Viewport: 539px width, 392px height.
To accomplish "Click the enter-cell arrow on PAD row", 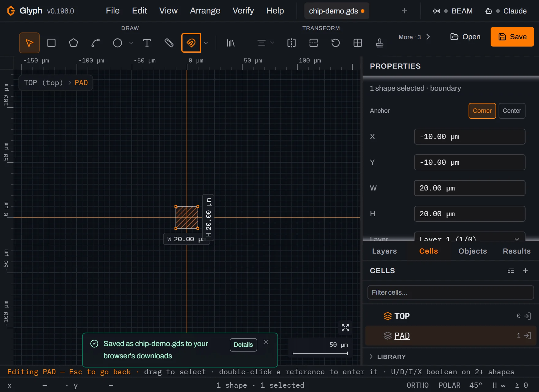I will 527,336.
